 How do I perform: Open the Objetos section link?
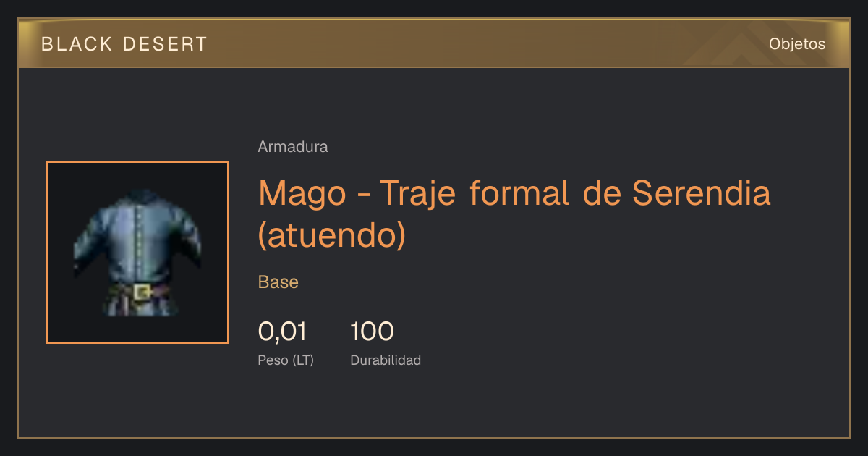[x=797, y=44]
